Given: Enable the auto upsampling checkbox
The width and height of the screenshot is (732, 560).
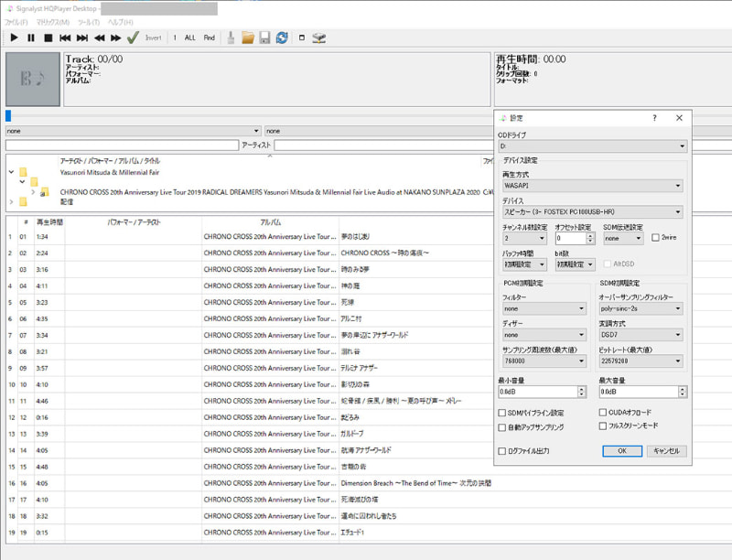Looking at the screenshot, I should coord(502,427).
